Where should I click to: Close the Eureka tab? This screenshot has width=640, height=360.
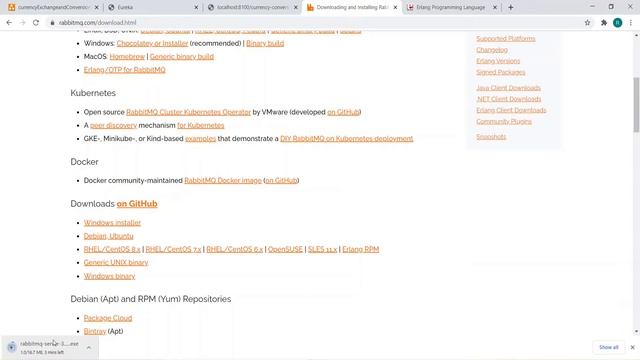point(196,7)
